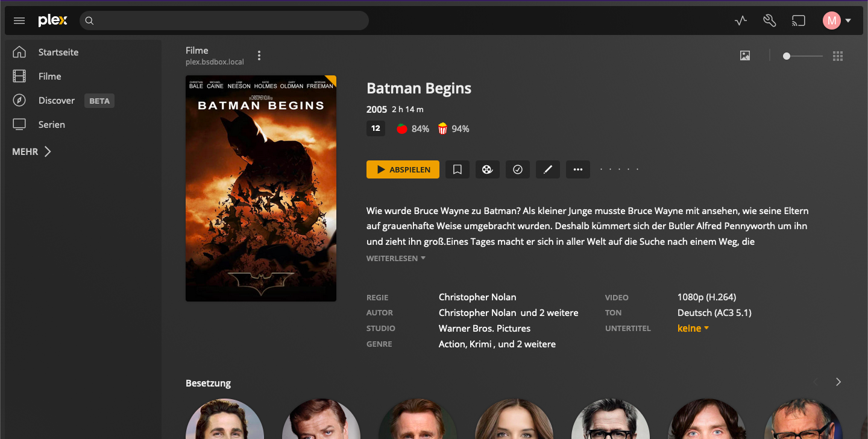Open Discover in the sidebar
The image size is (868, 439).
pyautogui.click(x=57, y=100)
